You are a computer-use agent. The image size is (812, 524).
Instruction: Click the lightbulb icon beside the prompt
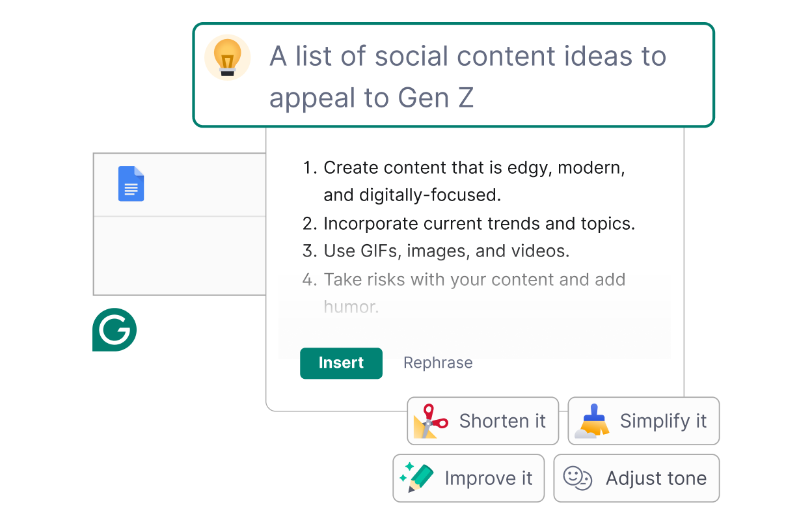228,57
